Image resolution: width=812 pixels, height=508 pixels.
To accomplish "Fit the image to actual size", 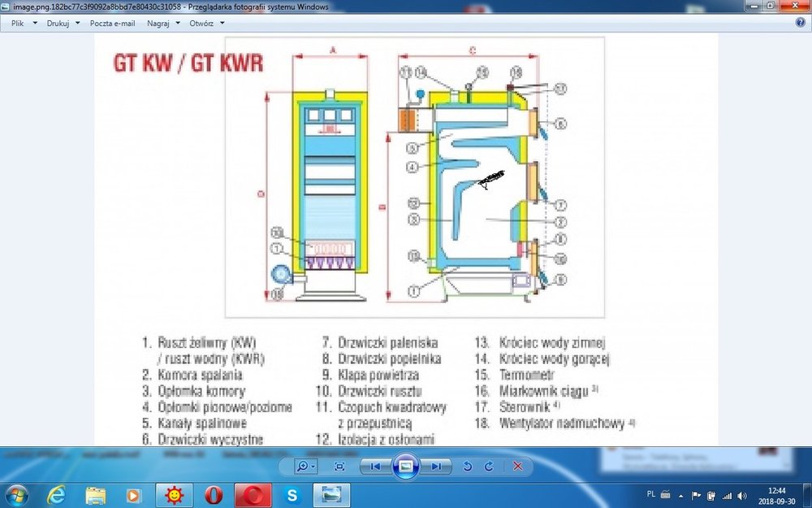I will 339,466.
